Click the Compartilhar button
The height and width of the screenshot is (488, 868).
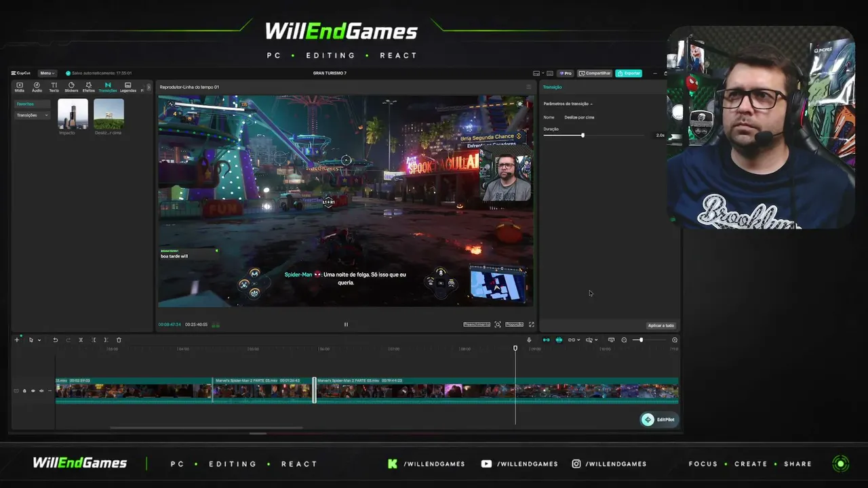[x=595, y=73]
